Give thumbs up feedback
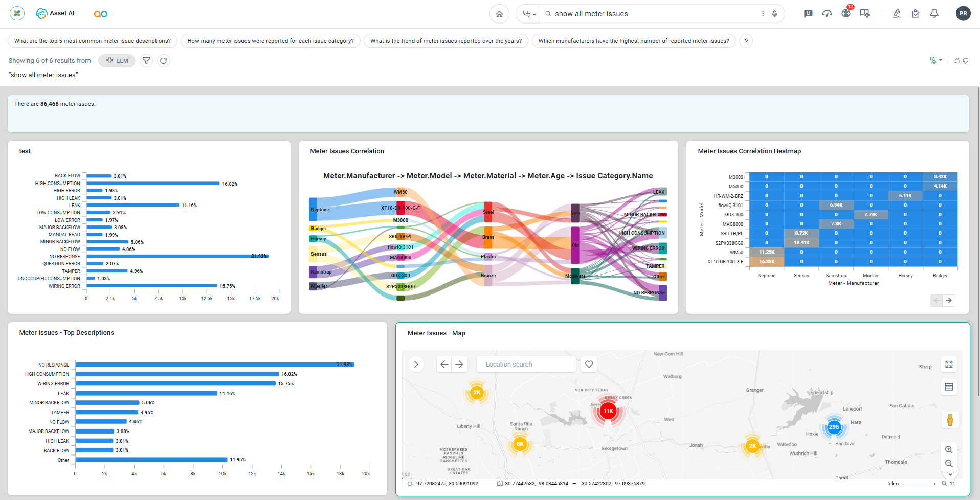This screenshot has width=980, height=500. pyautogui.click(x=957, y=61)
